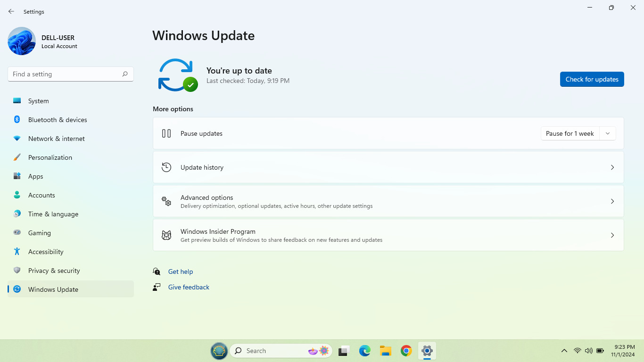Viewport: 644px width, 362px height.
Task: Go to Privacy & security settings
Action: (71, 271)
